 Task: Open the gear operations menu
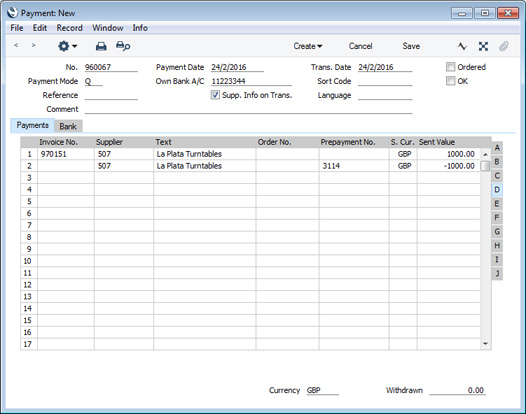67,46
